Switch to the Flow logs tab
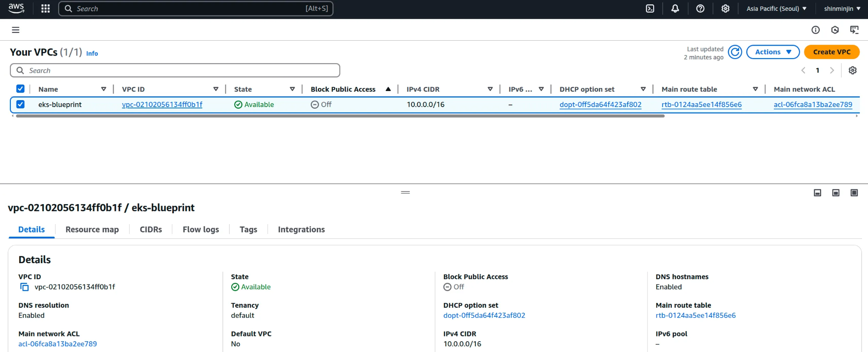 pyautogui.click(x=201, y=229)
